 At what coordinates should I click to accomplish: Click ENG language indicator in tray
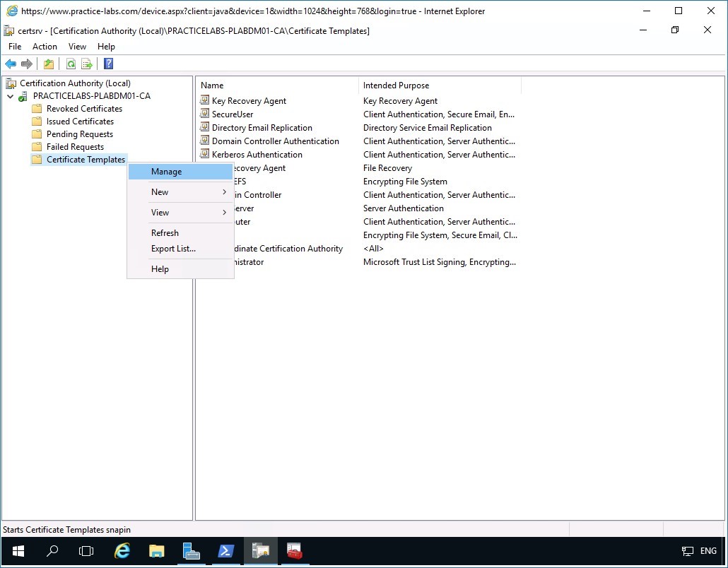(708, 551)
